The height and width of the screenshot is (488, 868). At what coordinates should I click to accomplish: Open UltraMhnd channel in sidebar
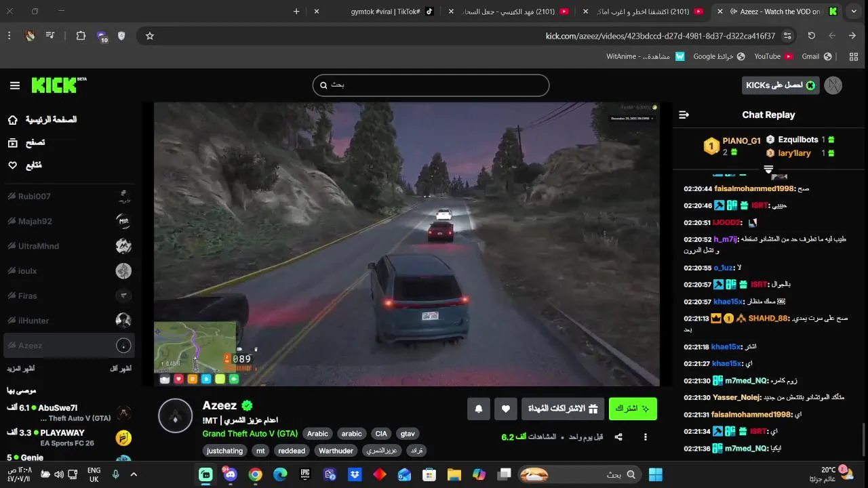tap(68, 246)
